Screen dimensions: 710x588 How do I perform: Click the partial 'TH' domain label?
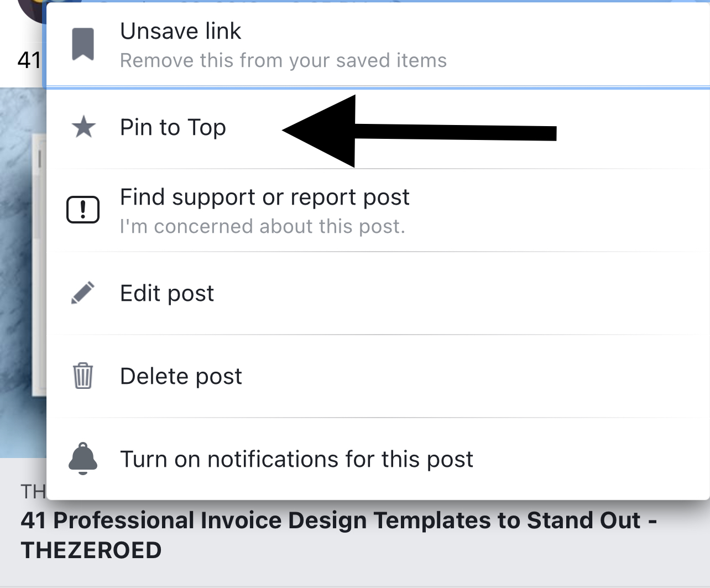point(33,491)
